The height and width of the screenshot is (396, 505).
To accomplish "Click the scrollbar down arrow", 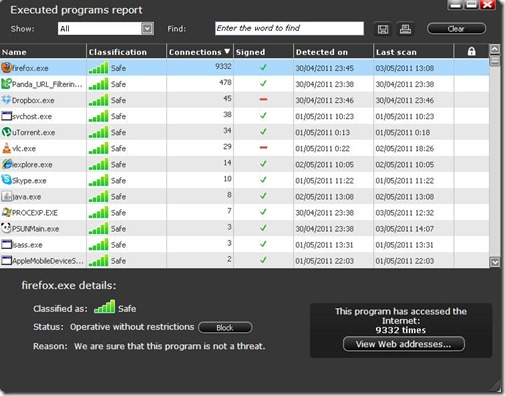I will tap(495, 262).
